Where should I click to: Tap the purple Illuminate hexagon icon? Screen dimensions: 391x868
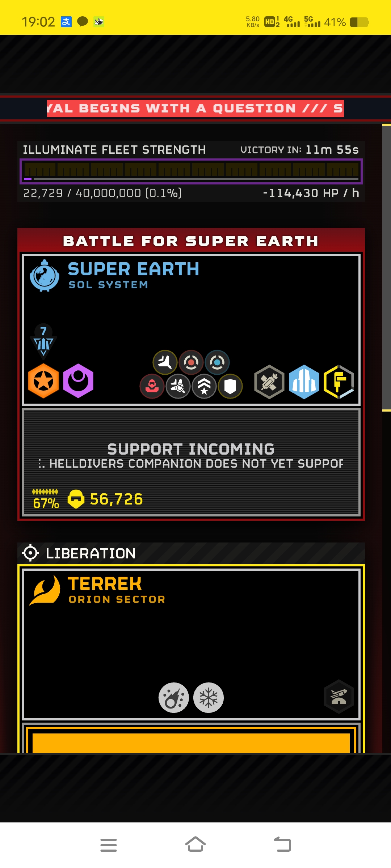point(78,381)
